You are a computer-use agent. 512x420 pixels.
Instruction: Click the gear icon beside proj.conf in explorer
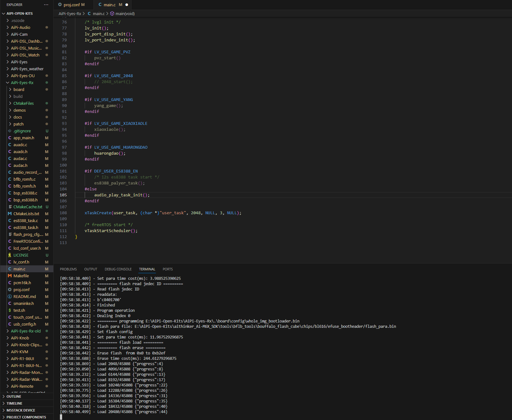click(10, 290)
